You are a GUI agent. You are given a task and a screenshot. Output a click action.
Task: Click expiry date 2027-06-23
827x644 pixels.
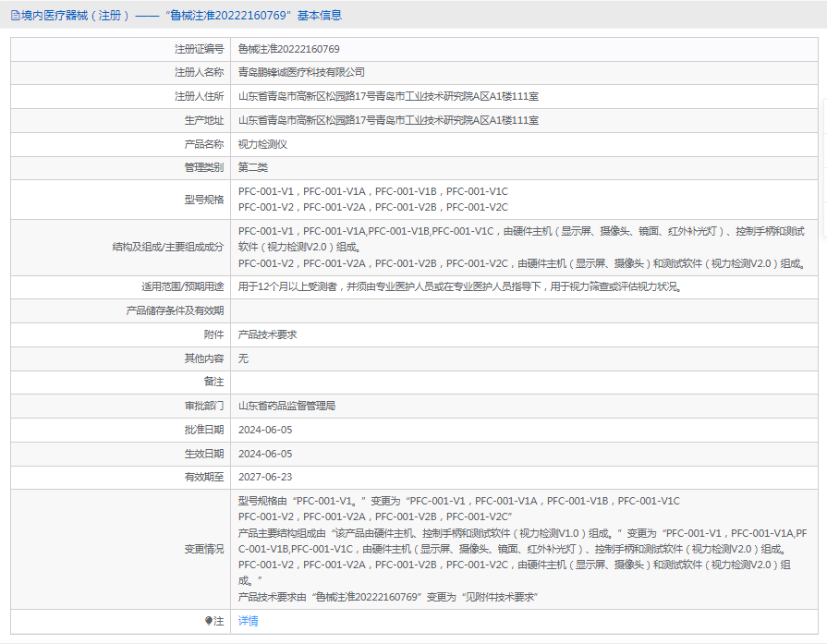[x=265, y=478]
